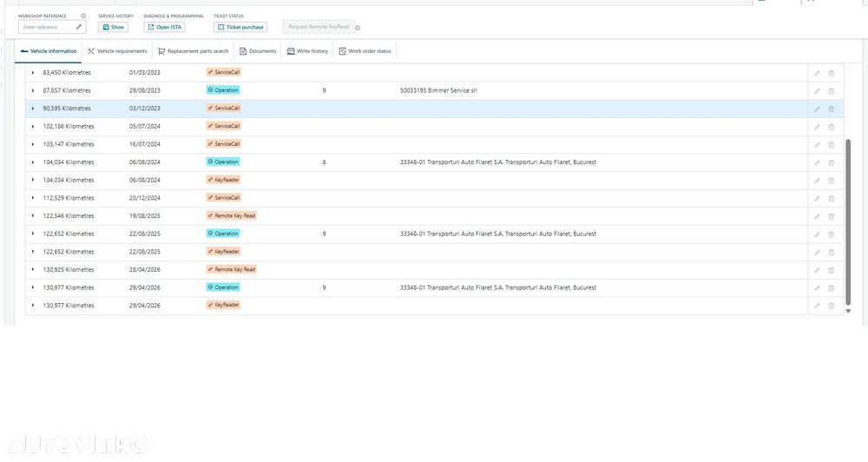Image resolution: width=868 pixels, height=462 pixels.
Task: Click info icon next to Request Remote KeyRead
Action: (358, 28)
